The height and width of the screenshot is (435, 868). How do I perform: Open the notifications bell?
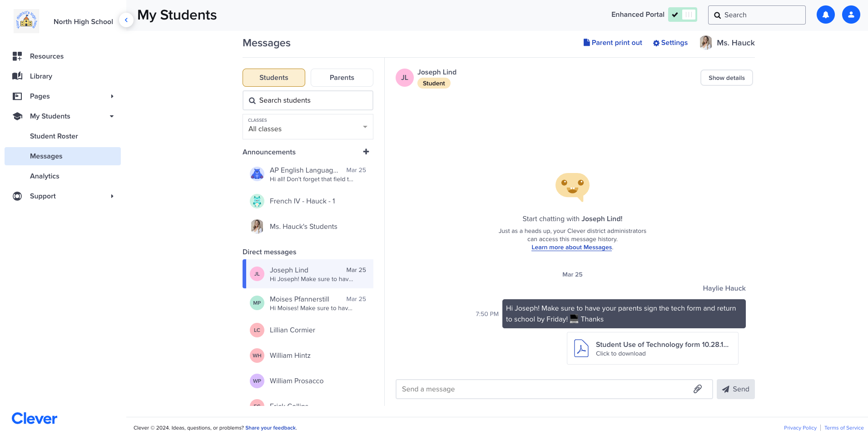825,15
